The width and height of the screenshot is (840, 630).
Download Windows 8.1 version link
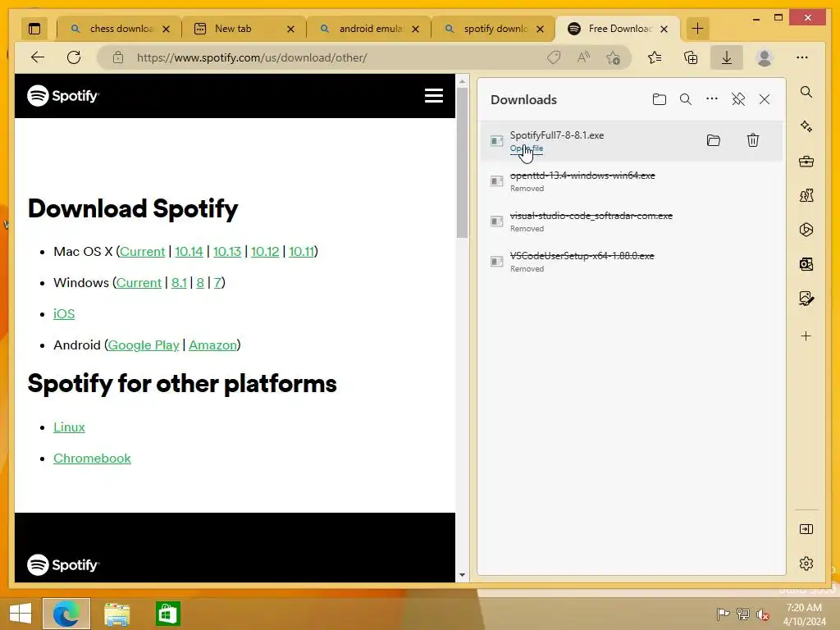[179, 282]
